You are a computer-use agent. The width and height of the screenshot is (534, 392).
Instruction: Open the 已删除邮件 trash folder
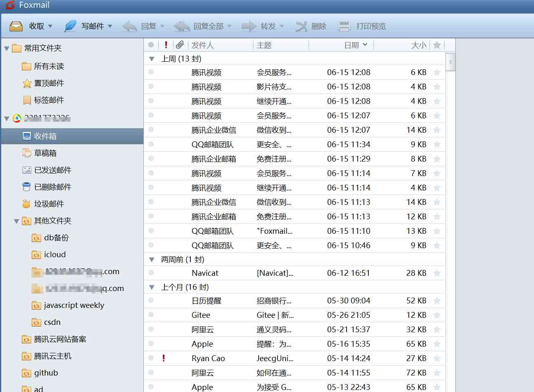pyautogui.click(x=47, y=187)
